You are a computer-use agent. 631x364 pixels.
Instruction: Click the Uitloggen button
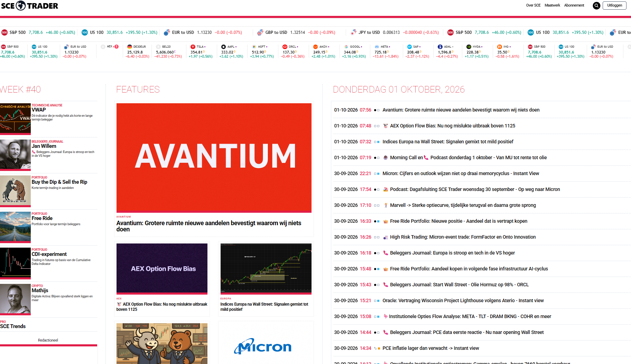tap(614, 5)
